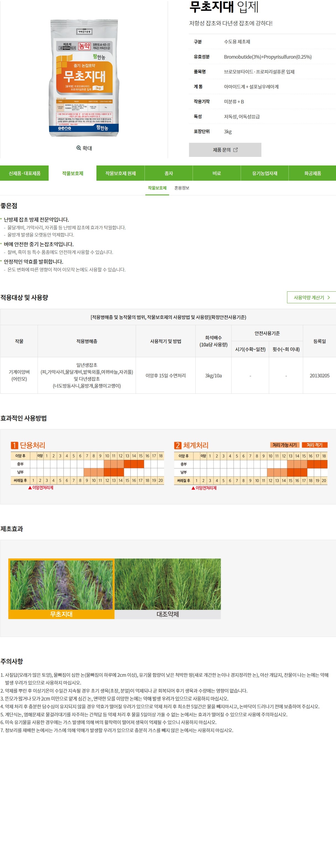
Task: Click the '주의사항' section heading
Action: (12, 662)
